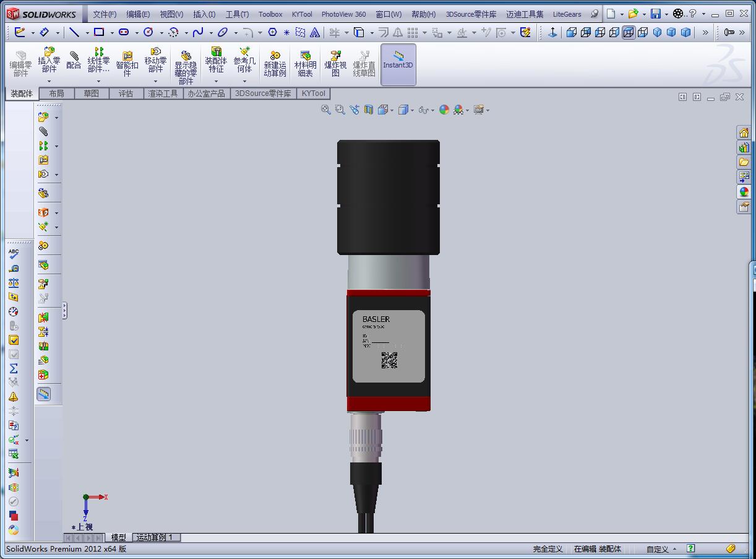
Task: Click the Save disk icon
Action: tap(656, 14)
